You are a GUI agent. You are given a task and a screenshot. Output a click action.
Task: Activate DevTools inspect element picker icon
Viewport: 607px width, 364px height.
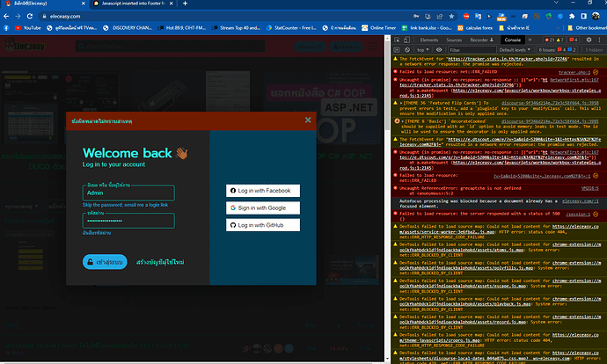coord(397,40)
